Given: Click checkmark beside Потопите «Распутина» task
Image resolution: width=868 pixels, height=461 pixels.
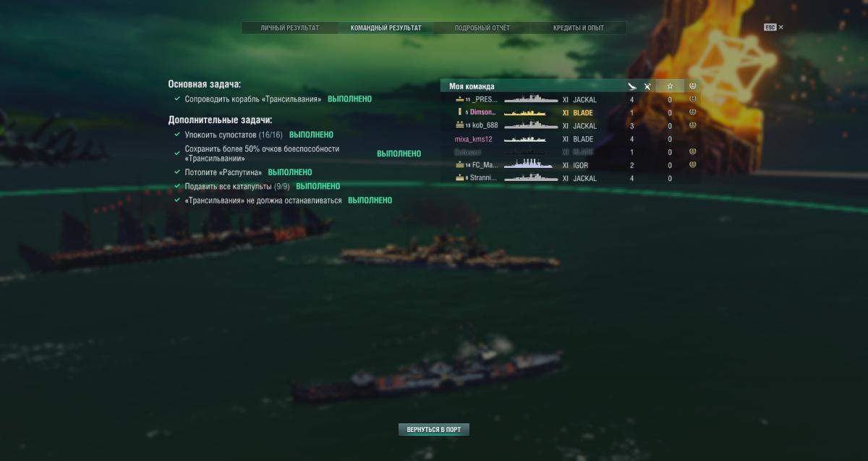Looking at the screenshot, I should [177, 172].
